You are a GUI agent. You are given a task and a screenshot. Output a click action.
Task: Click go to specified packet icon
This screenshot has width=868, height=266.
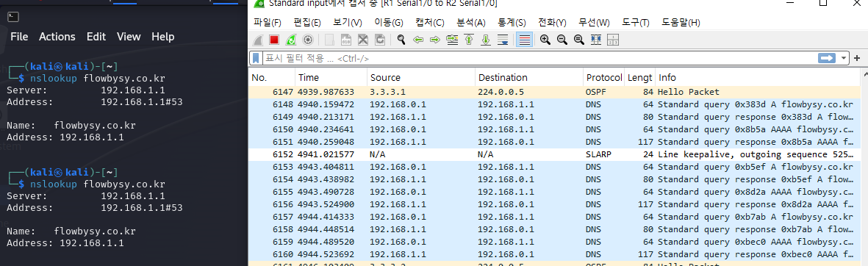[x=452, y=40]
